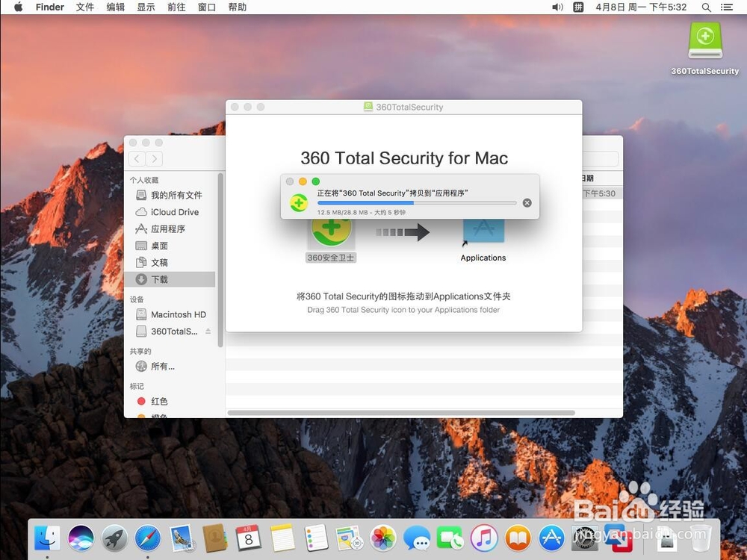Click the stacked windows icon in Dock
The image size is (747, 560).
618,538
